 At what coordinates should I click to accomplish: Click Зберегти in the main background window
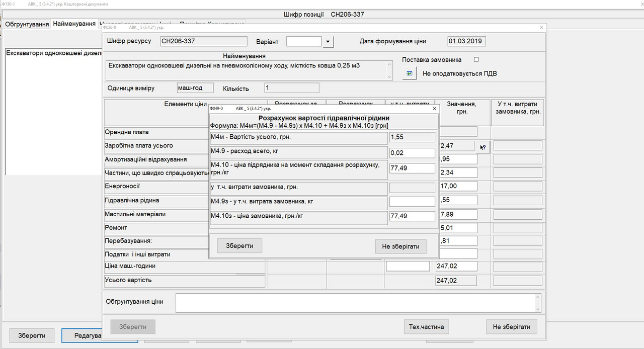point(32,335)
